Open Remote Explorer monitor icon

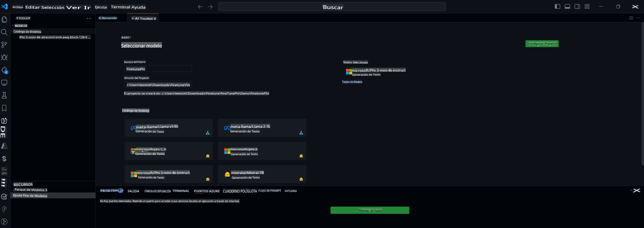pyautogui.click(x=4, y=83)
